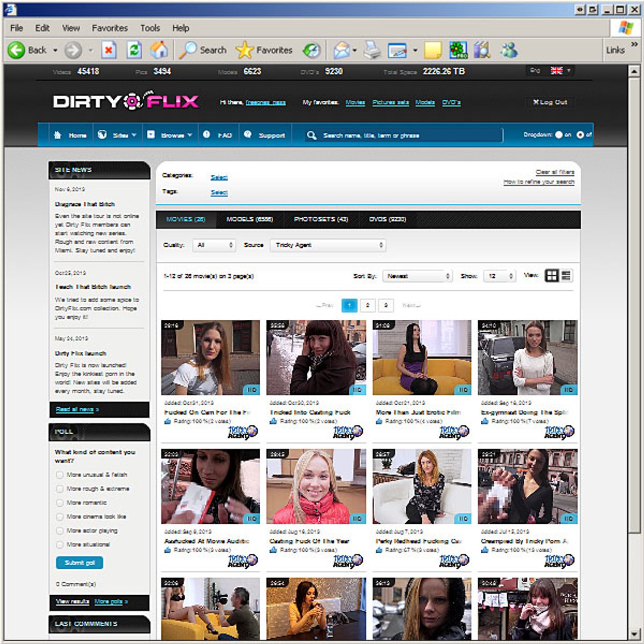Open the Source dropdown
Viewport: 644px width, 644px height.
pyautogui.click(x=328, y=245)
